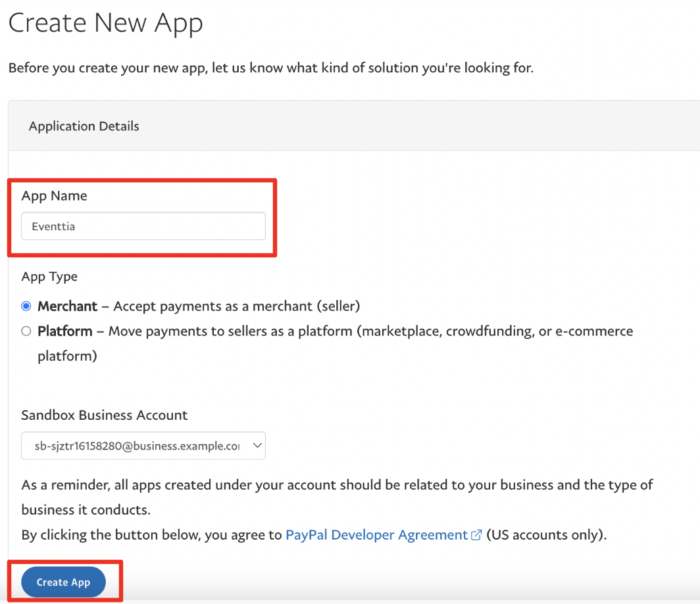The width and height of the screenshot is (700, 604).
Task: Click the external link icon beside Developer Agreement
Action: pyautogui.click(x=477, y=535)
